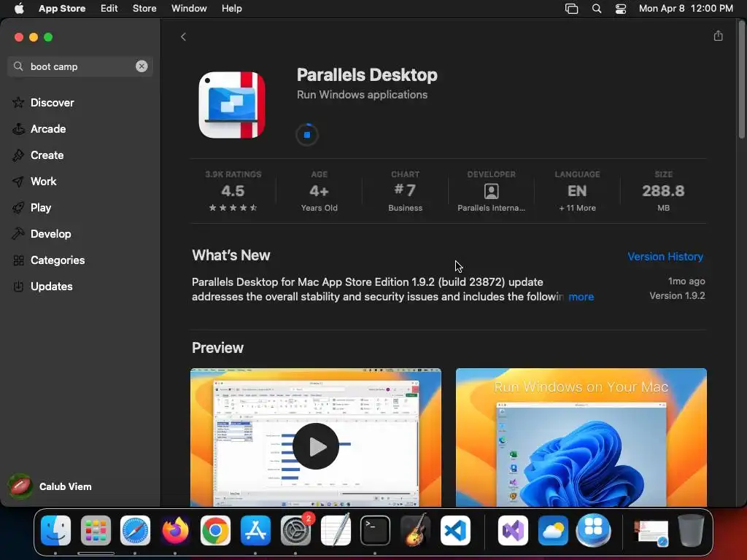Open Stage Manager icon in menu bar
The width and height of the screenshot is (747, 560).
[571, 9]
